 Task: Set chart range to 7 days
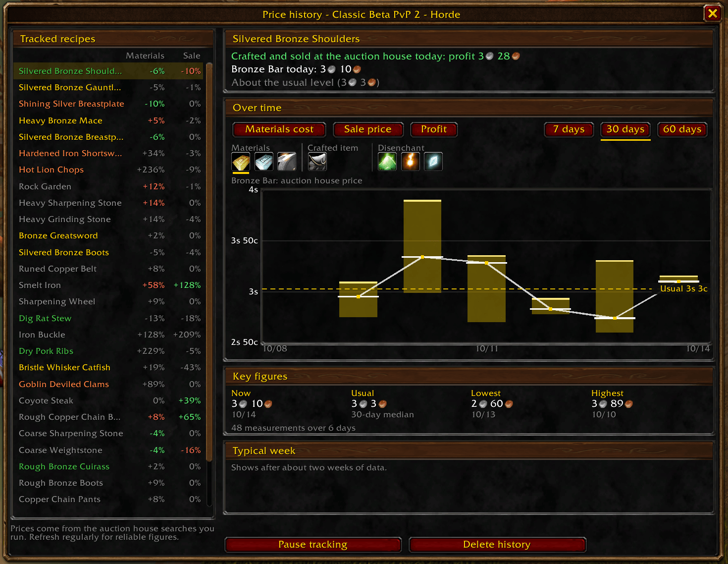click(x=569, y=129)
